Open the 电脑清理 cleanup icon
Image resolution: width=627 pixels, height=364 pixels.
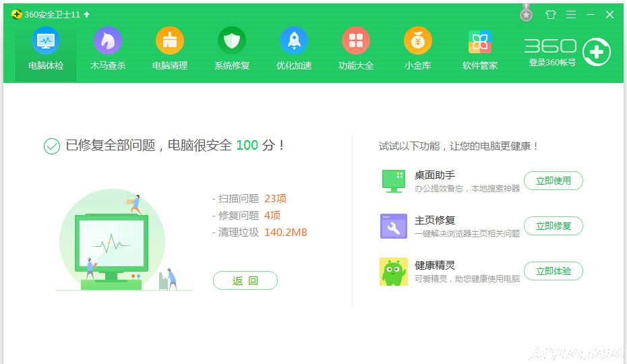tap(169, 40)
